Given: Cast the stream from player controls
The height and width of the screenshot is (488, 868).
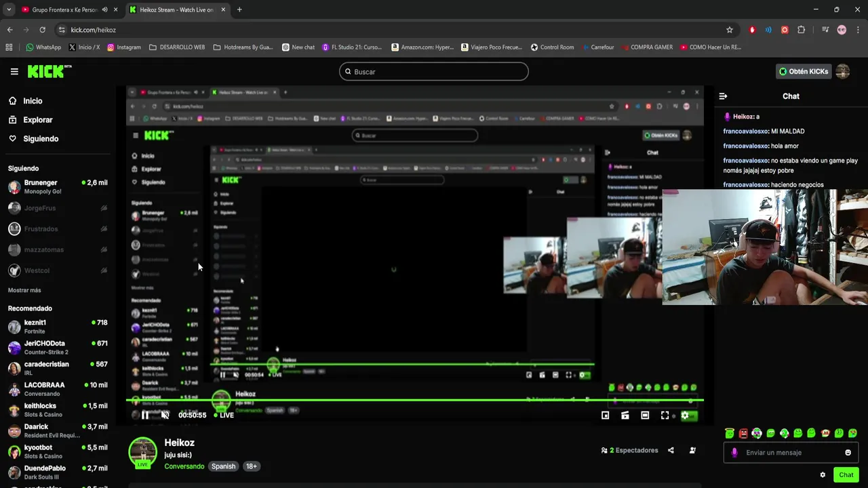Looking at the screenshot, I should point(625,415).
